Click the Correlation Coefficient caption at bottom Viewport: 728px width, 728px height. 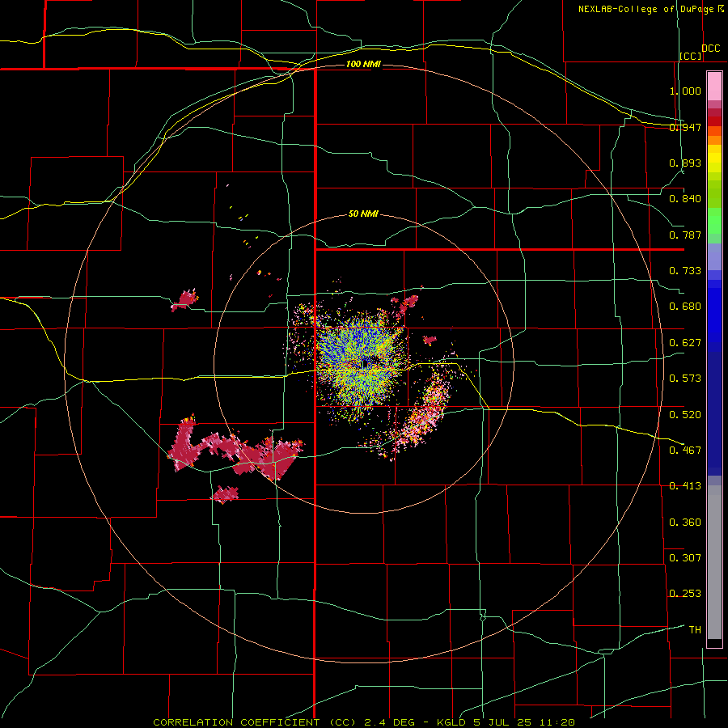364,722
